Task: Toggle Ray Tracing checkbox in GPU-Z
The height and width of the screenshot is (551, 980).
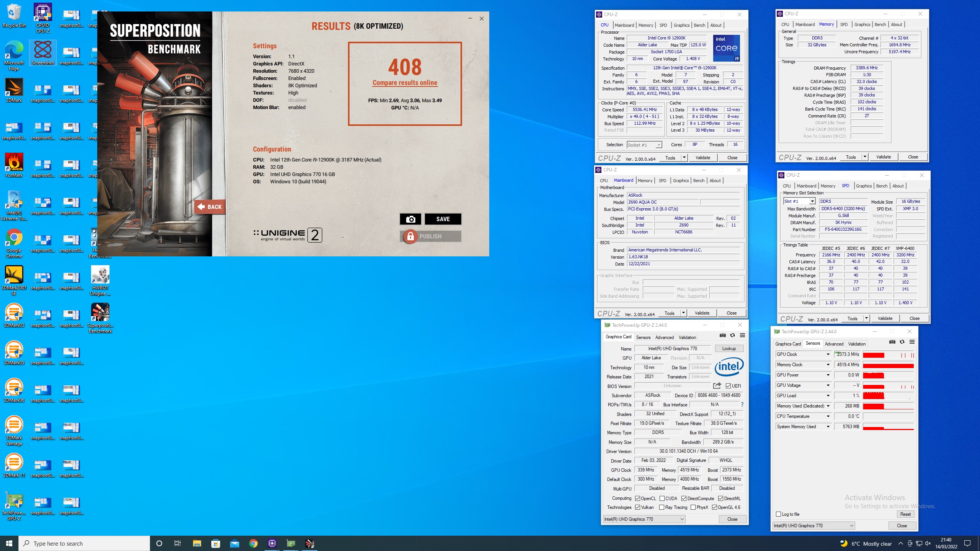Action: [x=662, y=507]
